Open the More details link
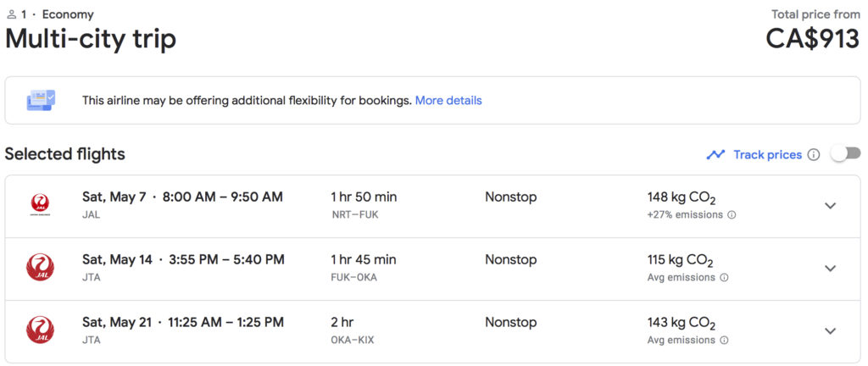868x366 pixels. 448,100
